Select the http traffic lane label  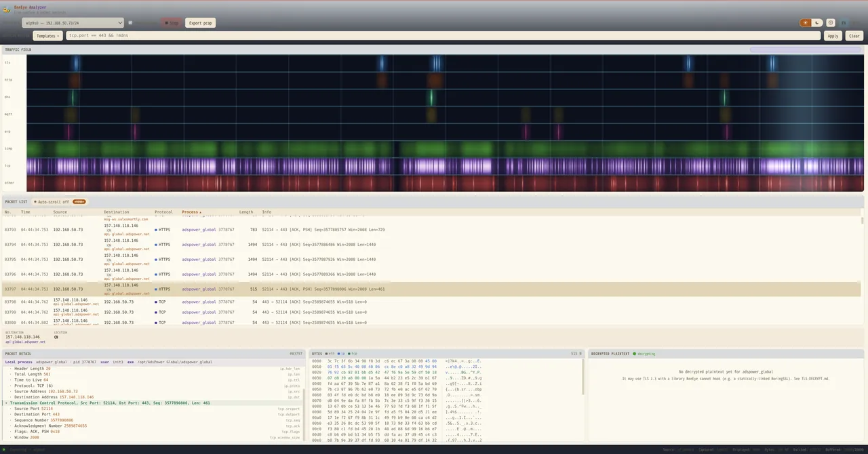8,80
